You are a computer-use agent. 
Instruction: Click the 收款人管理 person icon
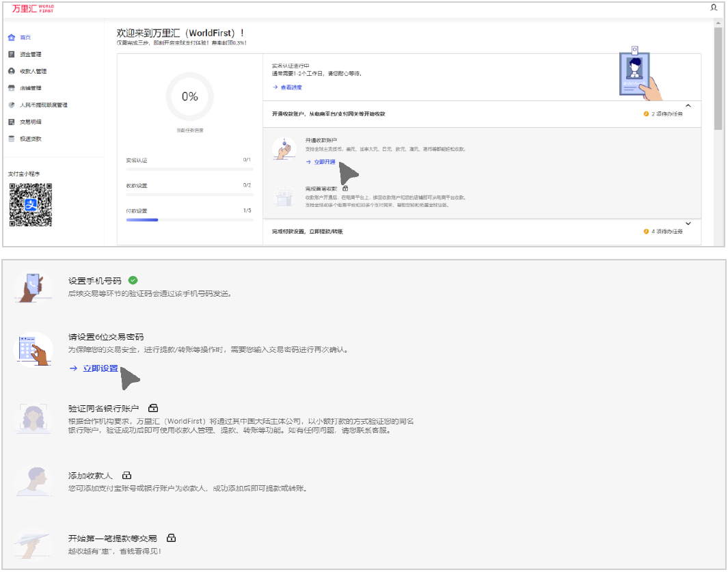(x=12, y=71)
